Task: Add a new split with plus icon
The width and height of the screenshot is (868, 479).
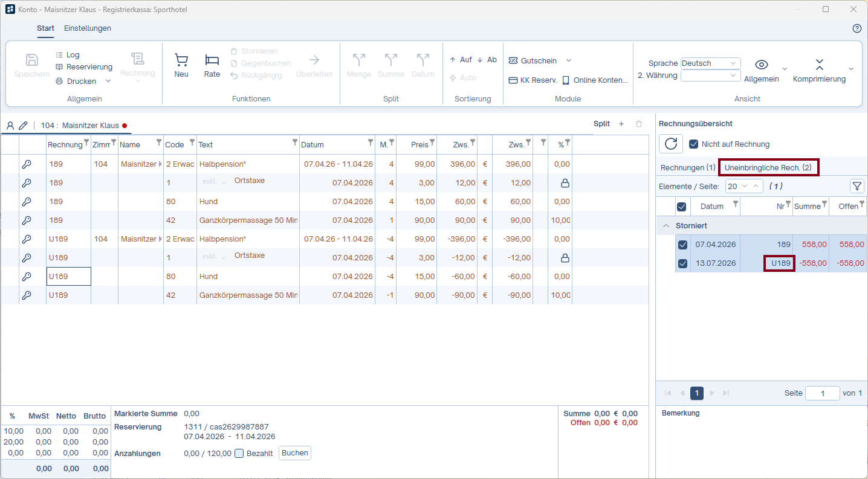Action: tap(621, 124)
